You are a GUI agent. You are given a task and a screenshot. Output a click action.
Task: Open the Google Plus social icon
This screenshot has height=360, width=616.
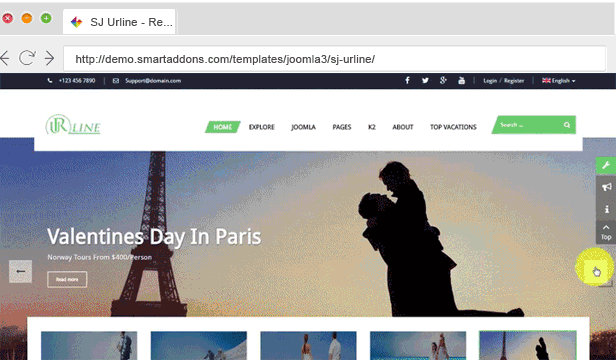443,81
